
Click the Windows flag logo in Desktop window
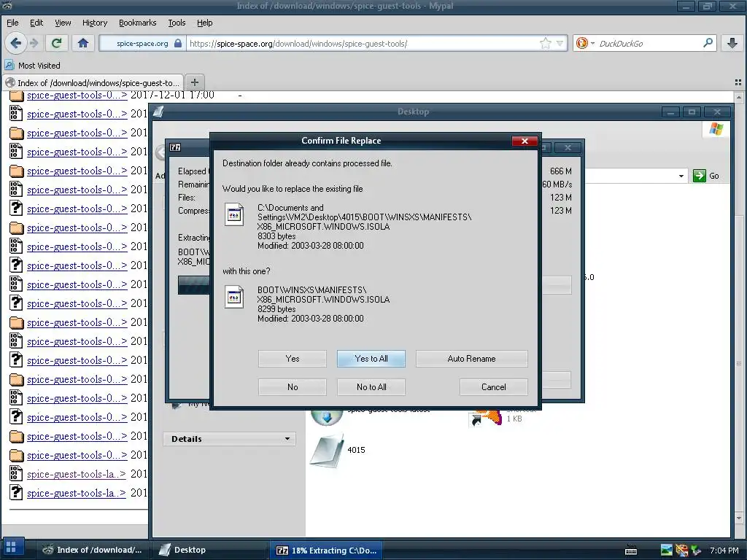pos(716,129)
